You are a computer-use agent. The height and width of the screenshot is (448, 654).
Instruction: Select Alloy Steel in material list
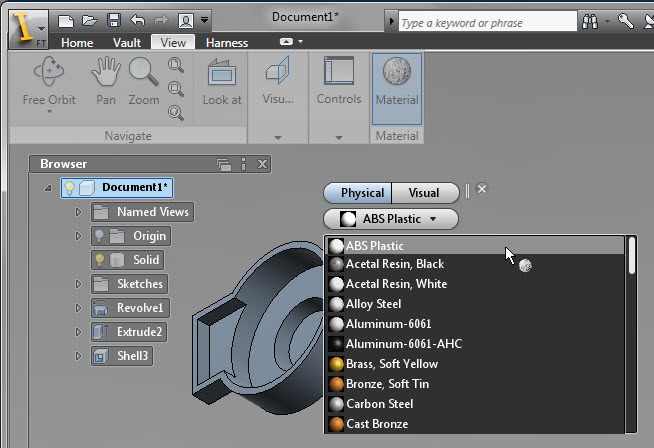coord(475,304)
